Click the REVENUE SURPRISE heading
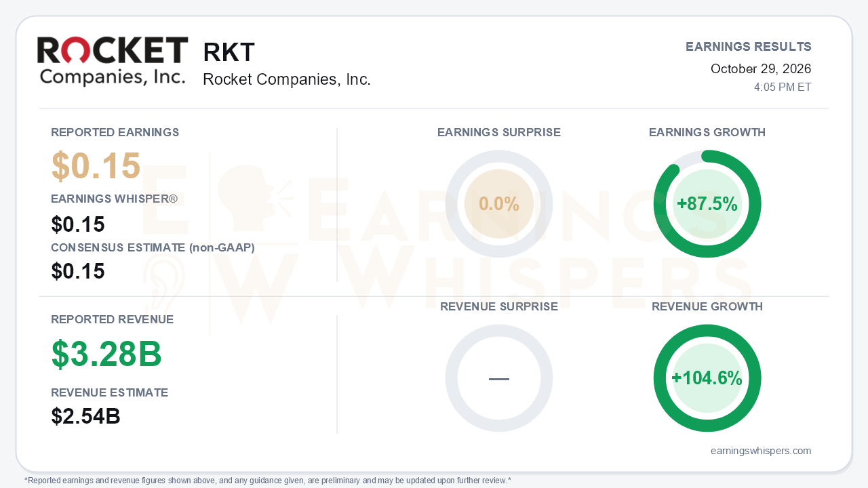 pos(499,306)
